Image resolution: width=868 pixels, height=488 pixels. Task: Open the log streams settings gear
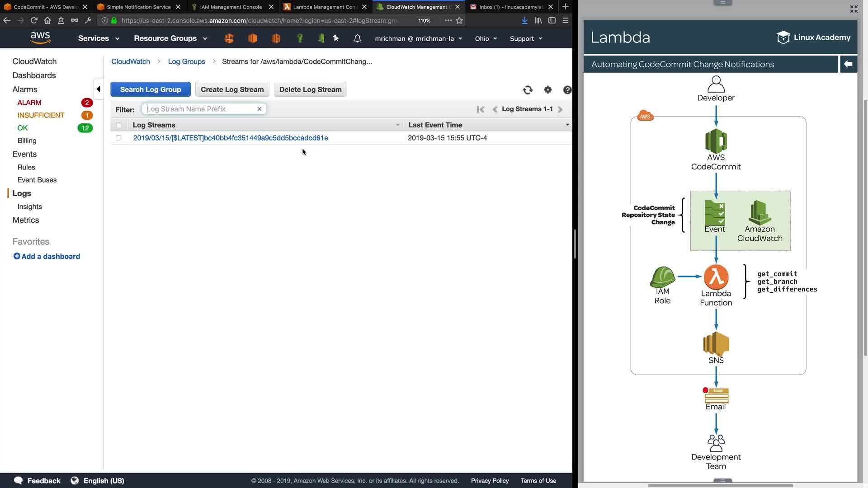click(548, 90)
